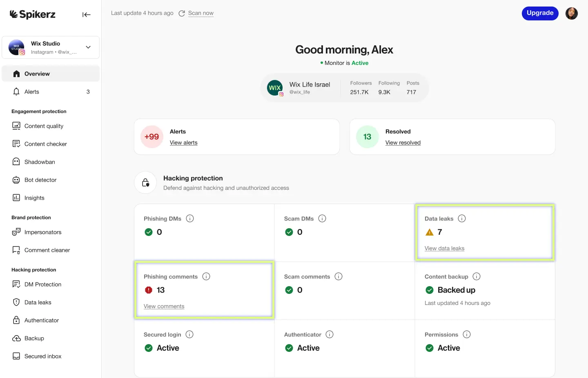588x378 pixels.
Task: Open the View data leaks link
Action: pyautogui.click(x=444, y=248)
